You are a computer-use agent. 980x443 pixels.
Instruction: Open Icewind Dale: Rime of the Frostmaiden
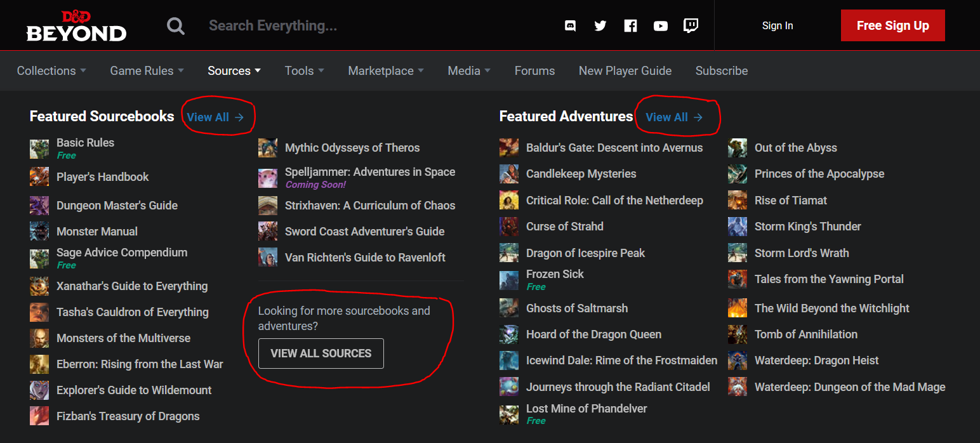(621, 360)
